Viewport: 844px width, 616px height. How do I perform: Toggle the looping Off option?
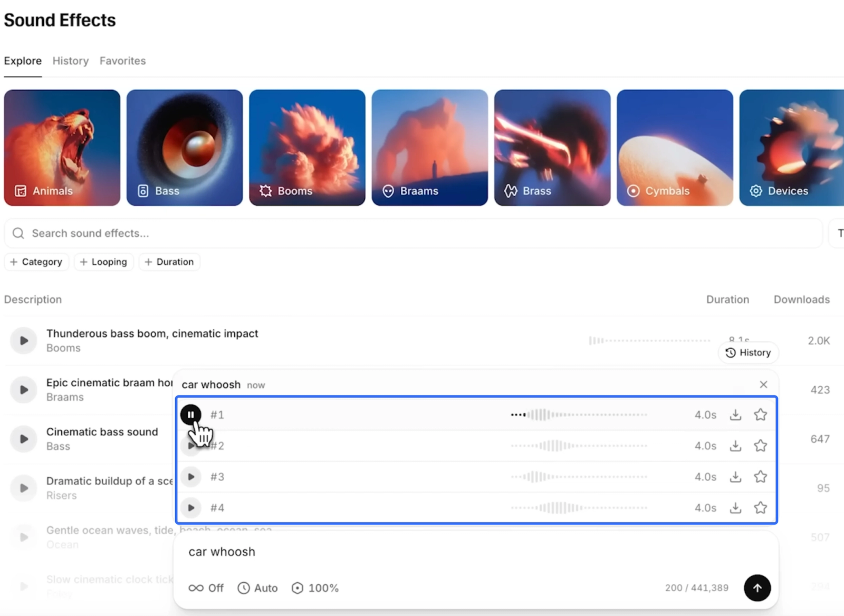[206, 588]
